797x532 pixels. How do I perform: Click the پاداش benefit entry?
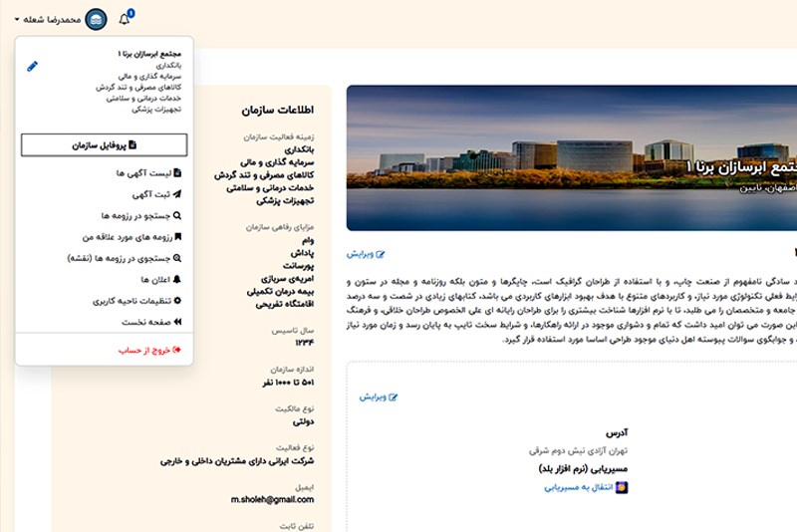[302, 253]
